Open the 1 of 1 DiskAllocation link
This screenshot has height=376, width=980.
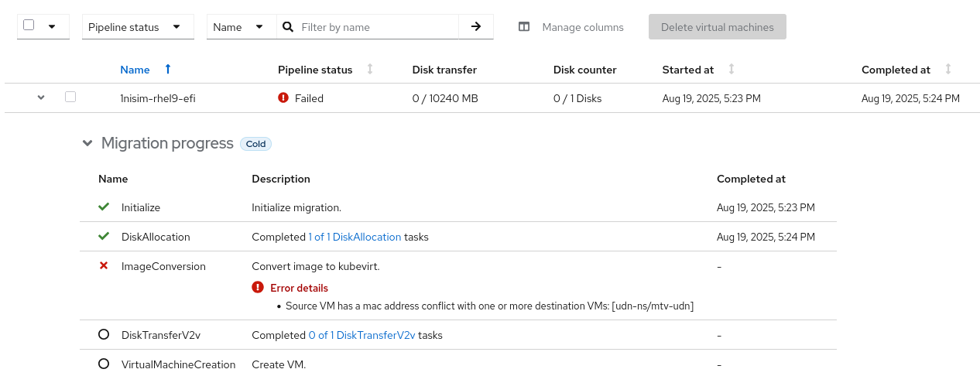click(x=355, y=237)
